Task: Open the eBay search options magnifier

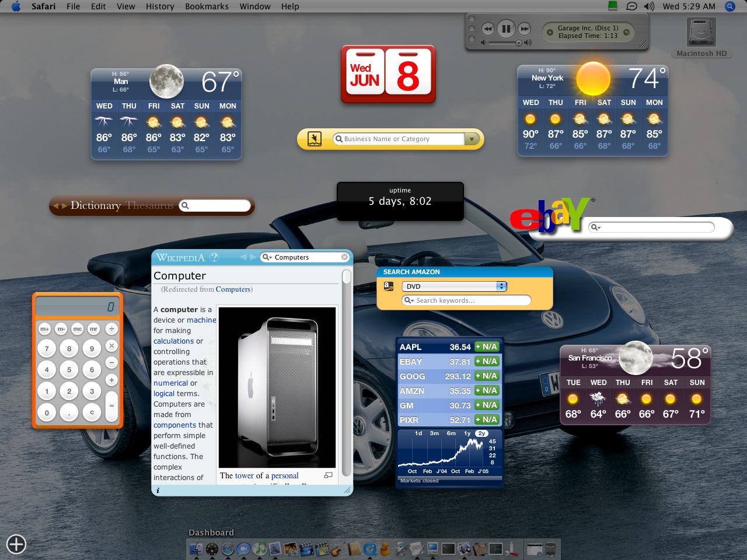Action: [x=595, y=227]
